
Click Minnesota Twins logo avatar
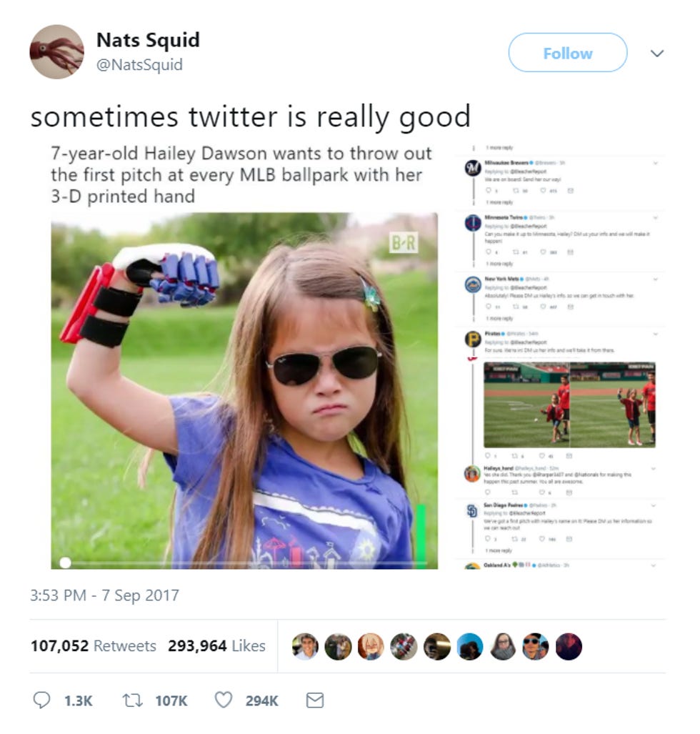coord(473,222)
